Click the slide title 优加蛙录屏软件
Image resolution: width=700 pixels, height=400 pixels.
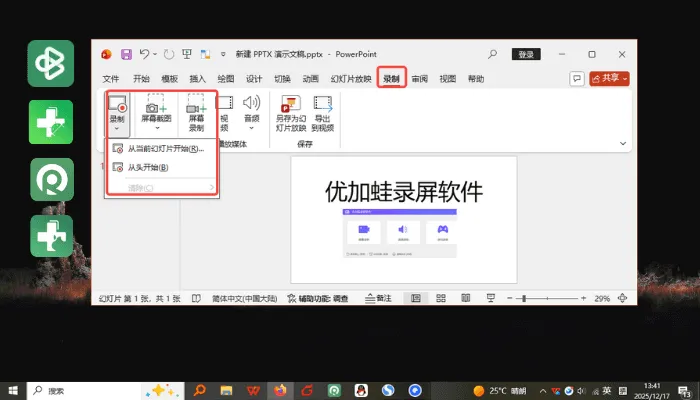tap(404, 192)
